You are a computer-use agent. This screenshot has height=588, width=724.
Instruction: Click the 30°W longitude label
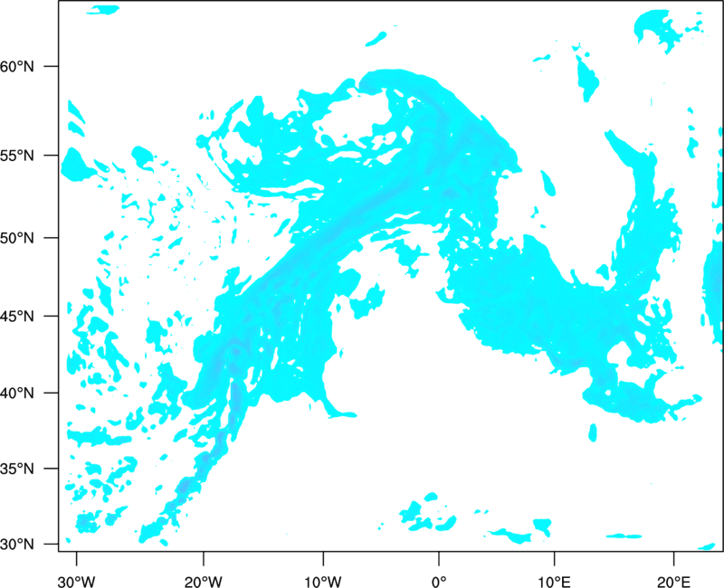77,582
